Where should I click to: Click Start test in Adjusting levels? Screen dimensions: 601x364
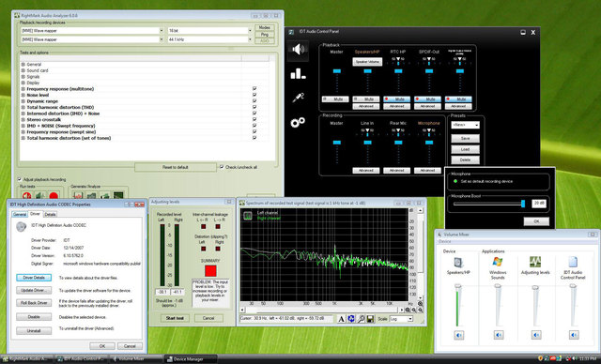click(x=175, y=318)
